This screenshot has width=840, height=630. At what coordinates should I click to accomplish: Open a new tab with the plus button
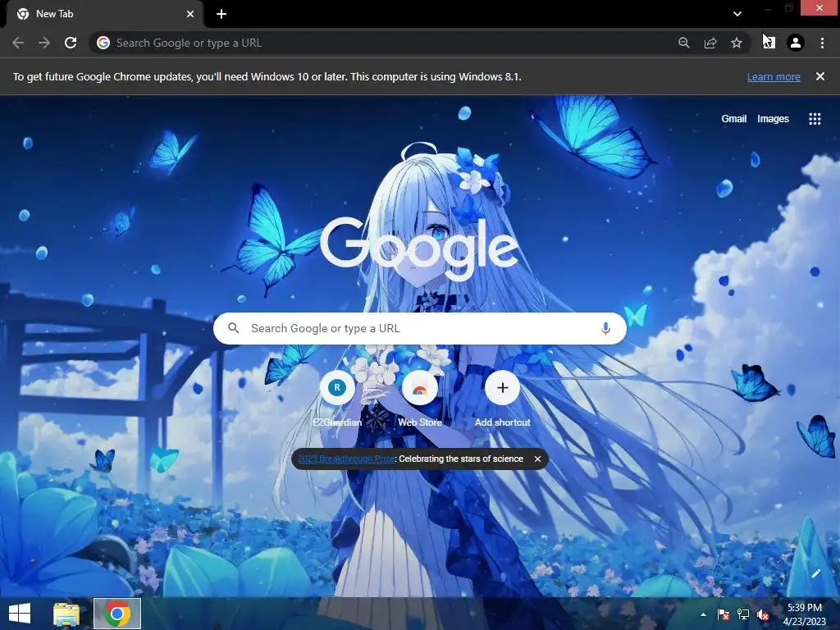[221, 14]
